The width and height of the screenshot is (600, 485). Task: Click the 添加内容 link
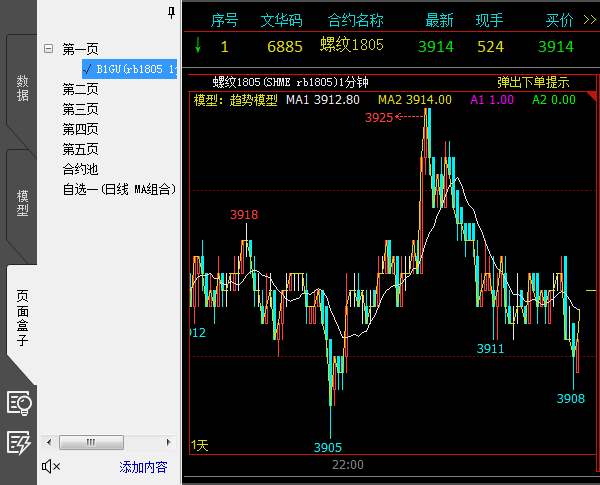143,467
